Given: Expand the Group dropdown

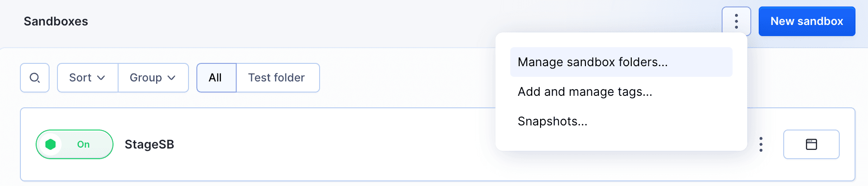Looking at the screenshot, I should click(153, 78).
